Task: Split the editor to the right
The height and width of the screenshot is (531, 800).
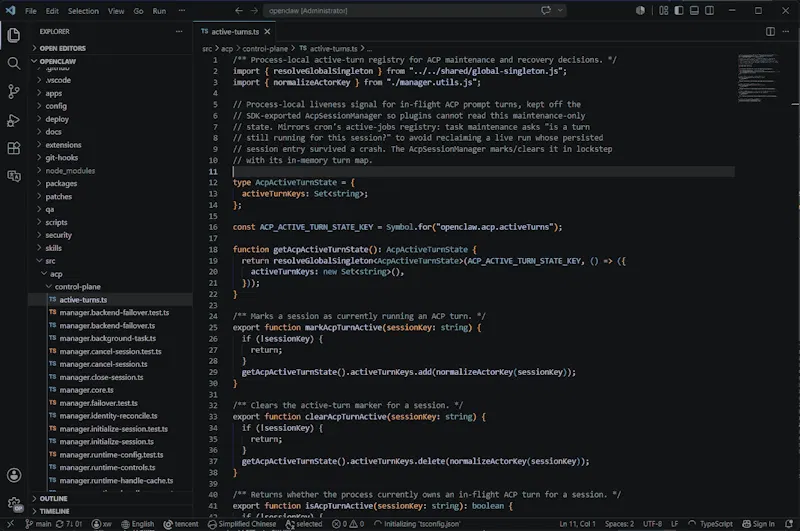Action: (x=770, y=32)
